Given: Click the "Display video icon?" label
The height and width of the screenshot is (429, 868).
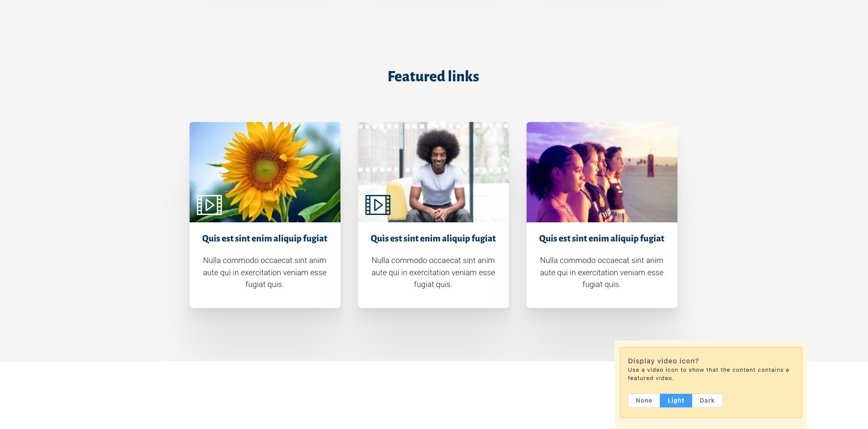Looking at the screenshot, I should [663, 361].
